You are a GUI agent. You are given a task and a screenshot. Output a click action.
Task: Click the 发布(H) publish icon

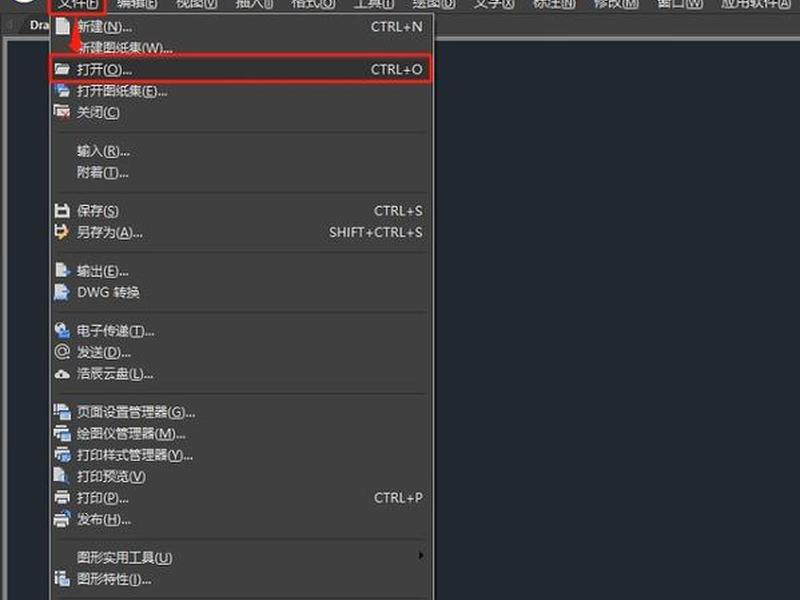coord(62,519)
